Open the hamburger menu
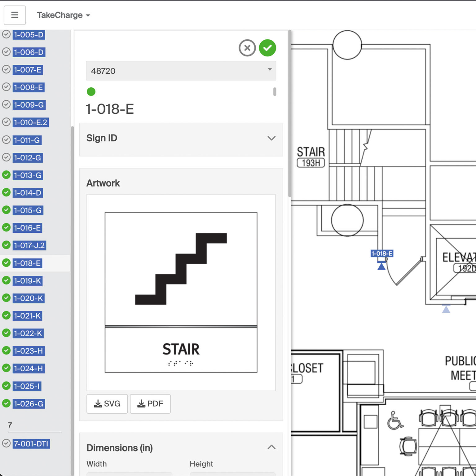The height and width of the screenshot is (476, 476). click(x=15, y=15)
